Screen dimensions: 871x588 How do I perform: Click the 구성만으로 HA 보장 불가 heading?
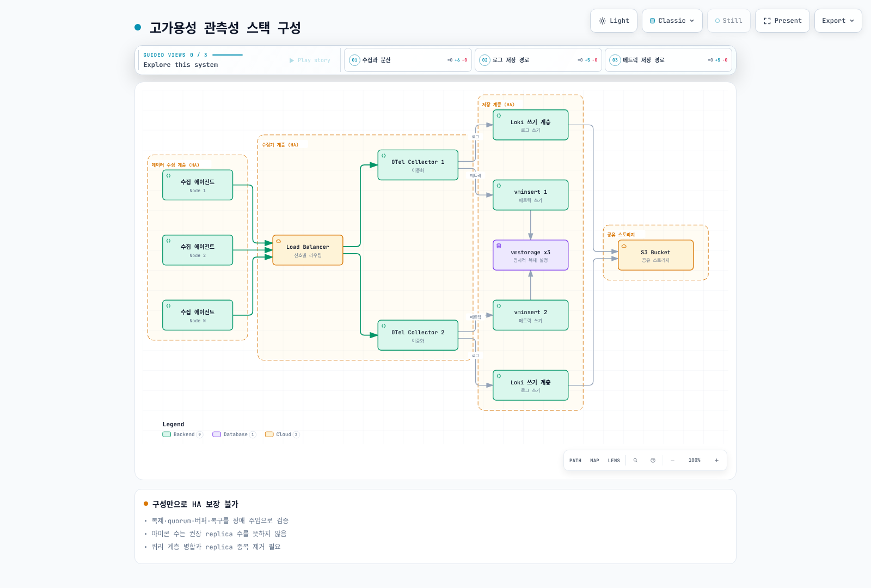(195, 504)
